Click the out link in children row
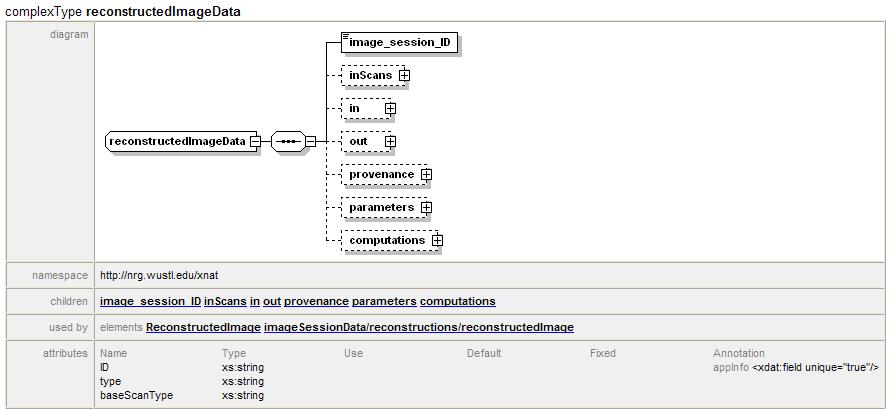 [272, 301]
